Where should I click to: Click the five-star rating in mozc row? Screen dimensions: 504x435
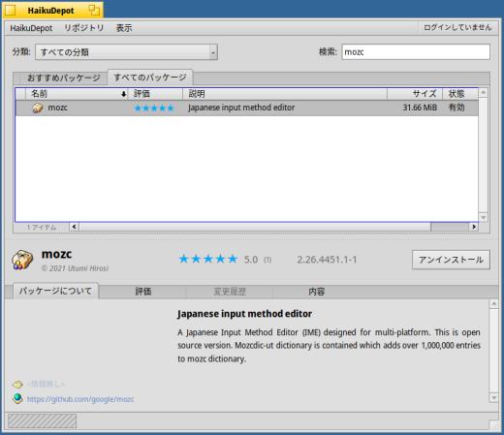coord(154,109)
